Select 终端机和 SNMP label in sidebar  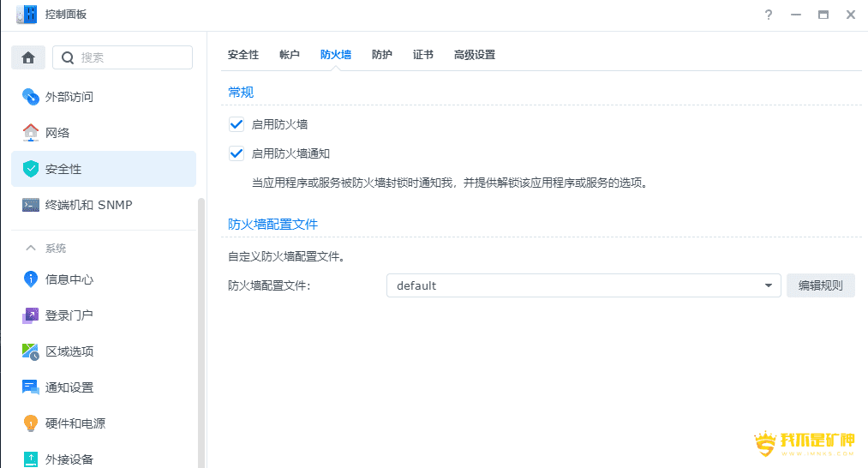89,205
